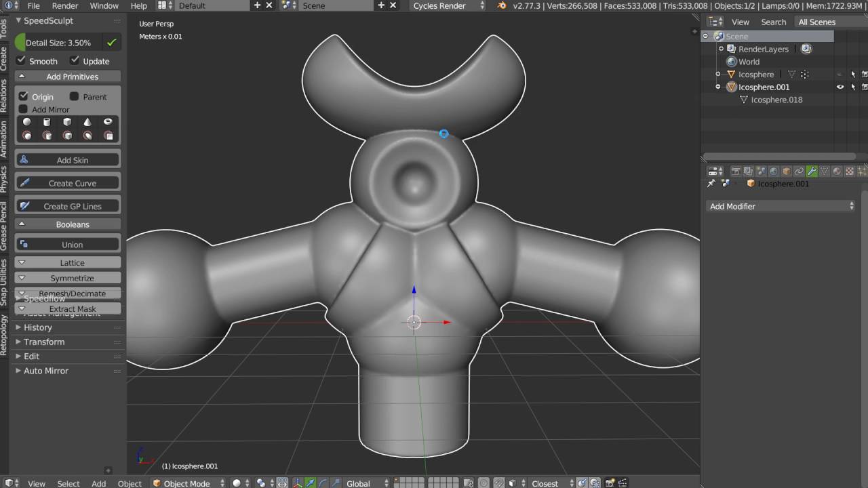Open the Mesh Data properties tab icon
Viewport: 868px width, 488px height.
coord(825,171)
